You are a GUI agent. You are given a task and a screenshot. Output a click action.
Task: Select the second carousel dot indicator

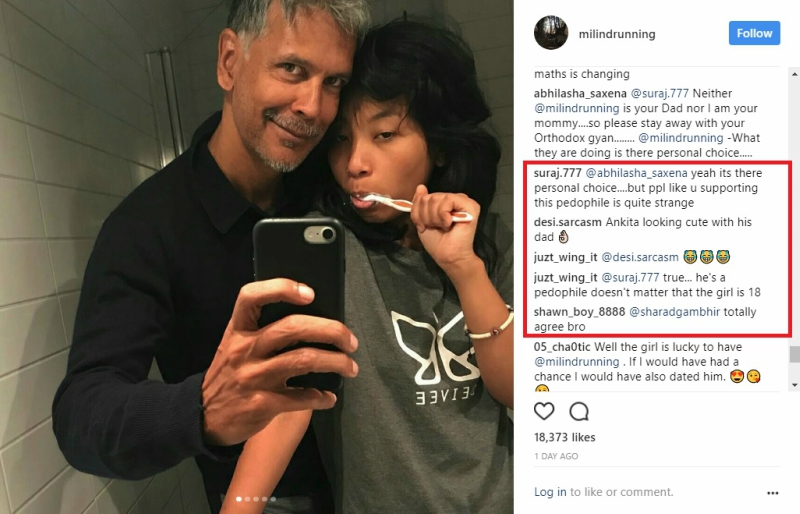tap(247, 499)
